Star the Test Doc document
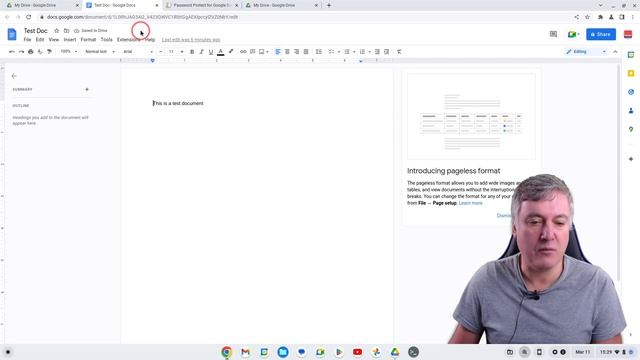640x360 pixels. click(x=57, y=31)
